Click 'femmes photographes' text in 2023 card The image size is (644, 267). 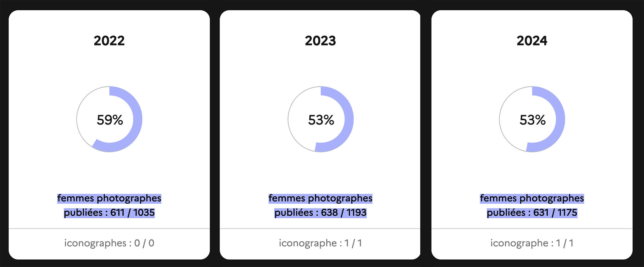320,198
